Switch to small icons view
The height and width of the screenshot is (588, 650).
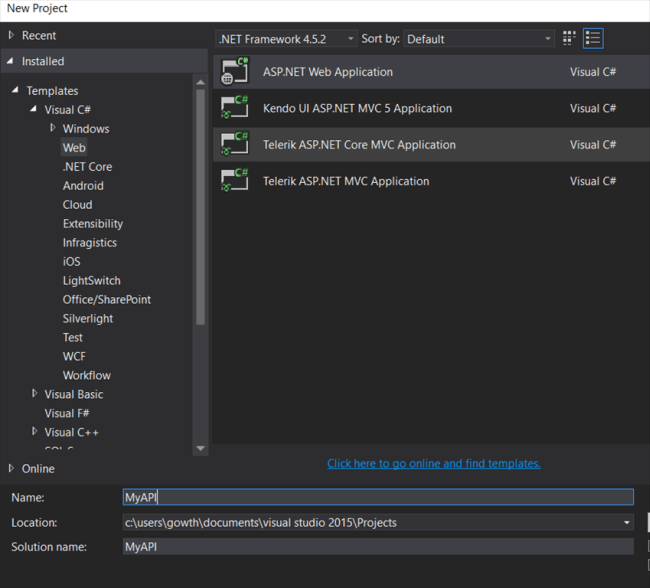tap(569, 39)
